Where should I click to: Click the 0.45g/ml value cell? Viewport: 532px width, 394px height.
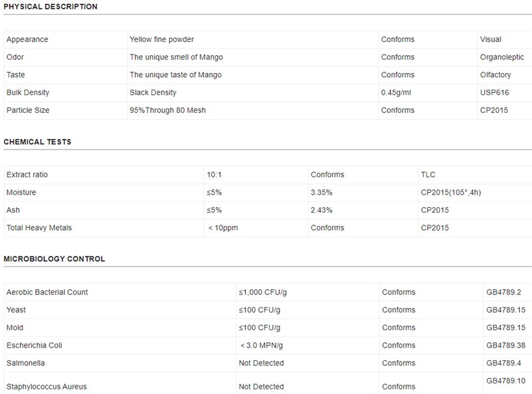point(396,92)
